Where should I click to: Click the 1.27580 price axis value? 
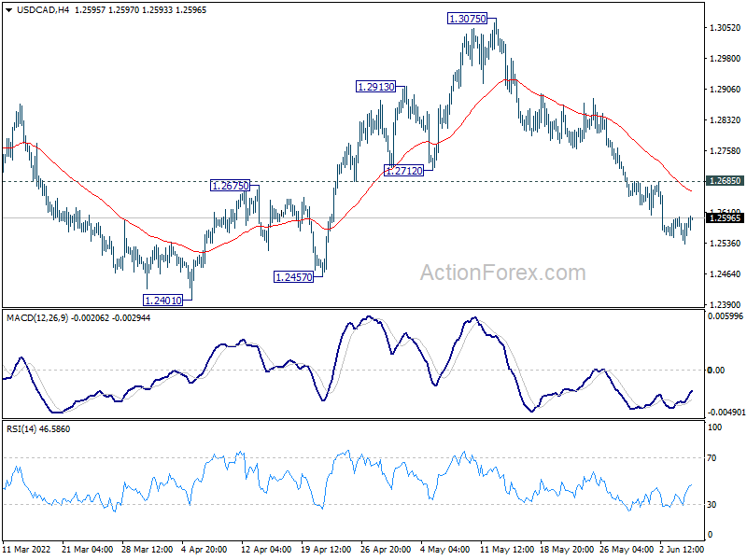click(x=726, y=151)
